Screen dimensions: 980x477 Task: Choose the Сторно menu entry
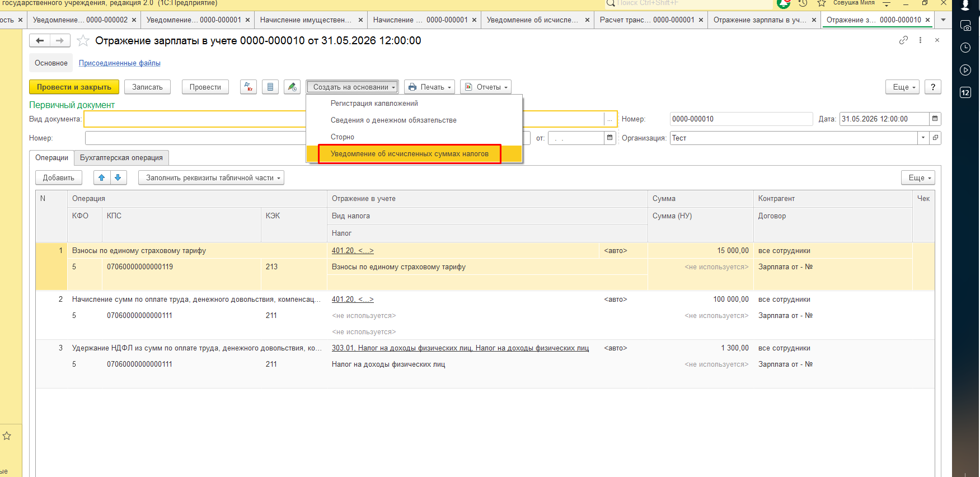[414, 137]
